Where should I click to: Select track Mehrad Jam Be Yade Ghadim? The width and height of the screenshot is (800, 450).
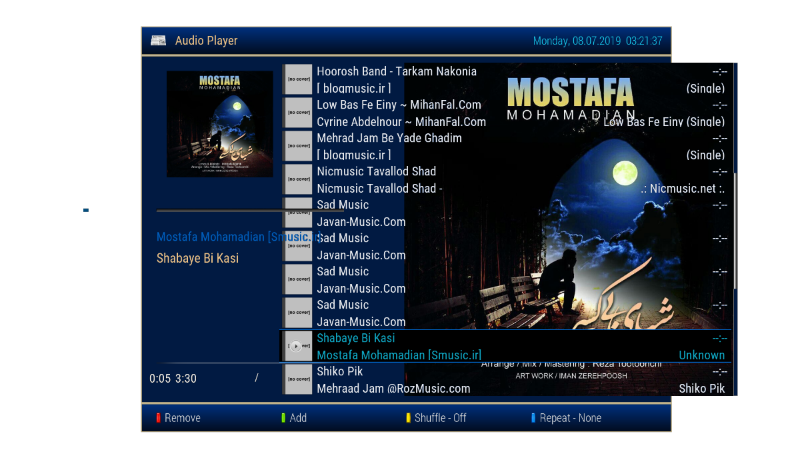(389, 138)
